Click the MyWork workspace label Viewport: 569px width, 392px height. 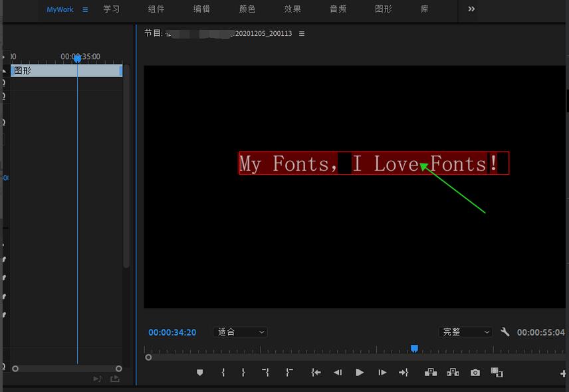click(x=60, y=9)
